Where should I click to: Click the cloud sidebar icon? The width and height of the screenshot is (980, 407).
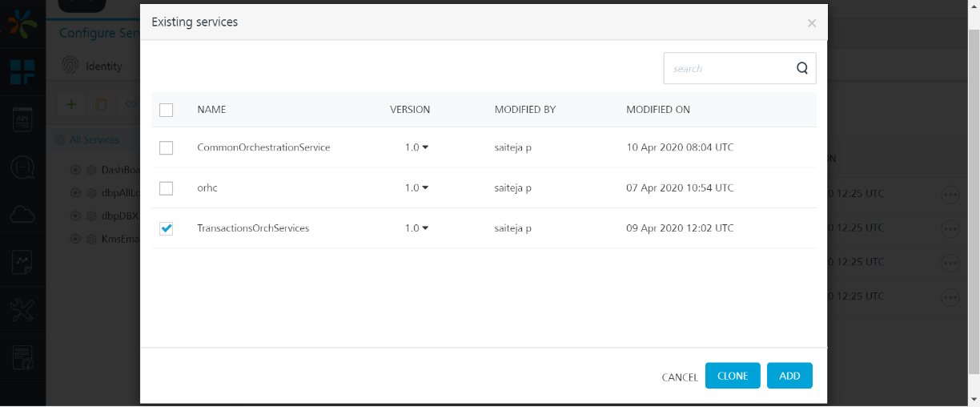(x=22, y=214)
